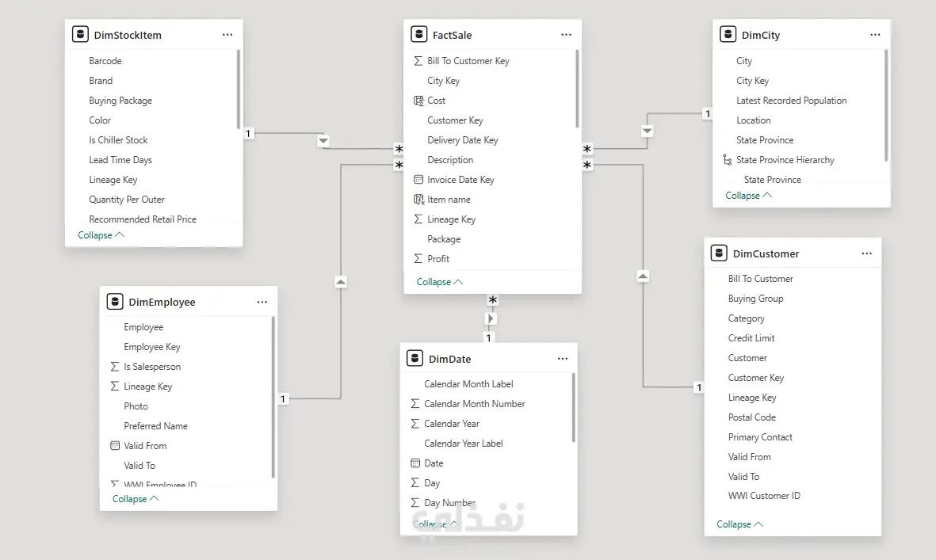Collapse the DimDate table
The image size is (936, 560).
pyautogui.click(x=435, y=524)
